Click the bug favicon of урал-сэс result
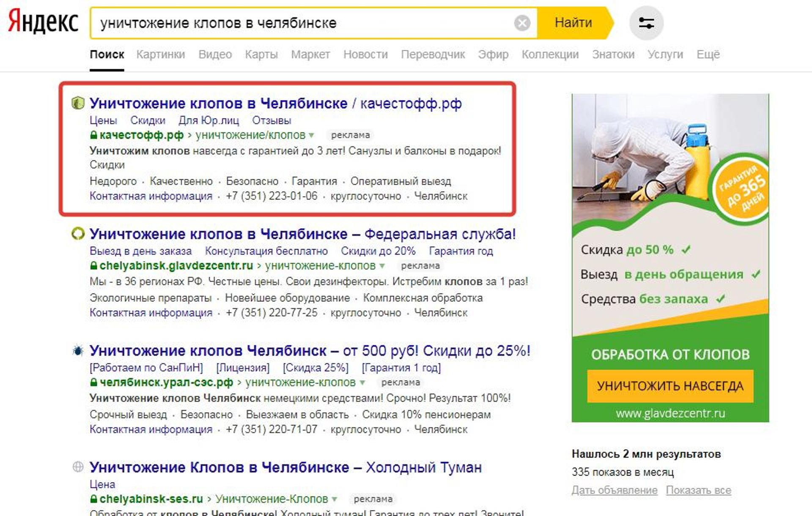Image resolution: width=812 pixels, height=516 pixels. point(78,350)
